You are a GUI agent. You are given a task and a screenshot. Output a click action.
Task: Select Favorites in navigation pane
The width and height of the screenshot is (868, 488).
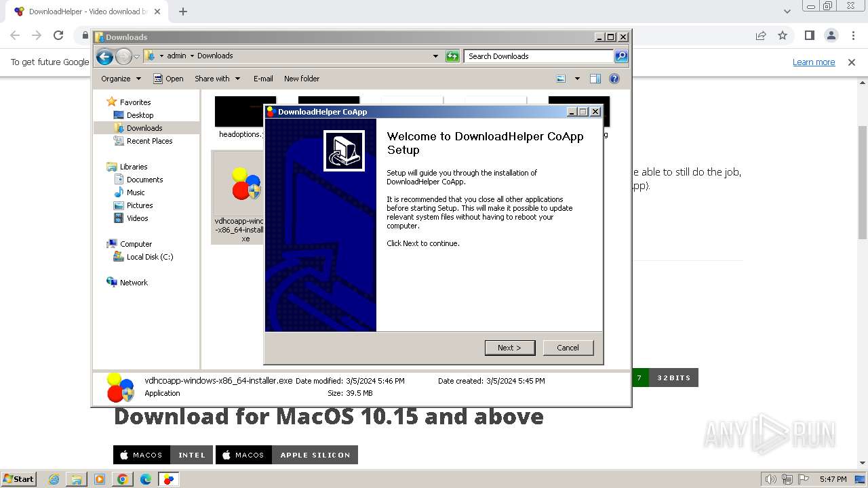coord(135,102)
